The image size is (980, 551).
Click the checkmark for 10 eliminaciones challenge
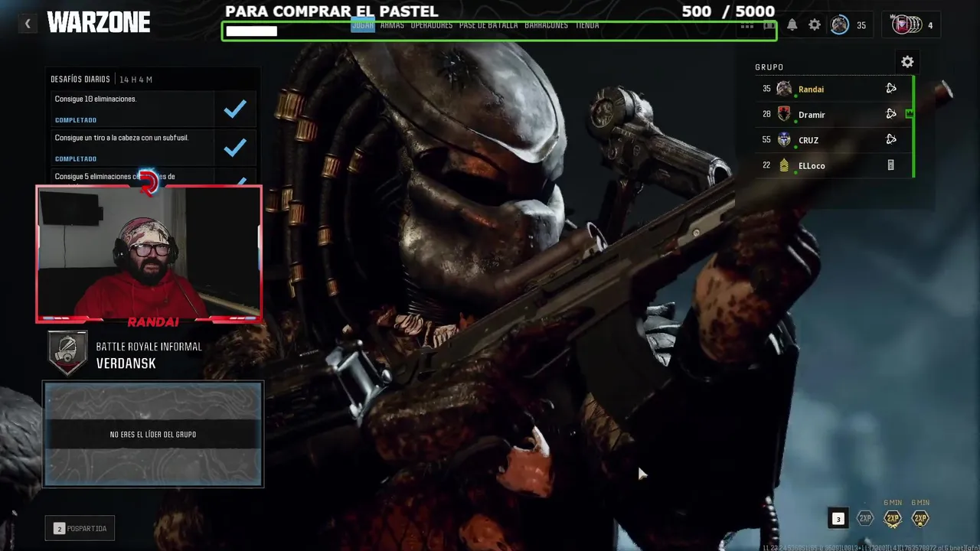(235, 109)
